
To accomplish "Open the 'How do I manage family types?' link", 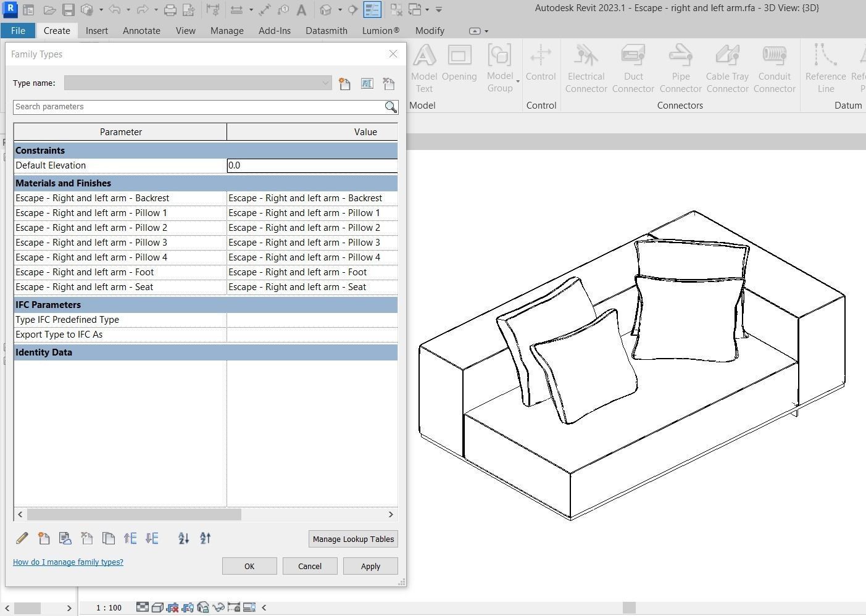I will pos(68,562).
